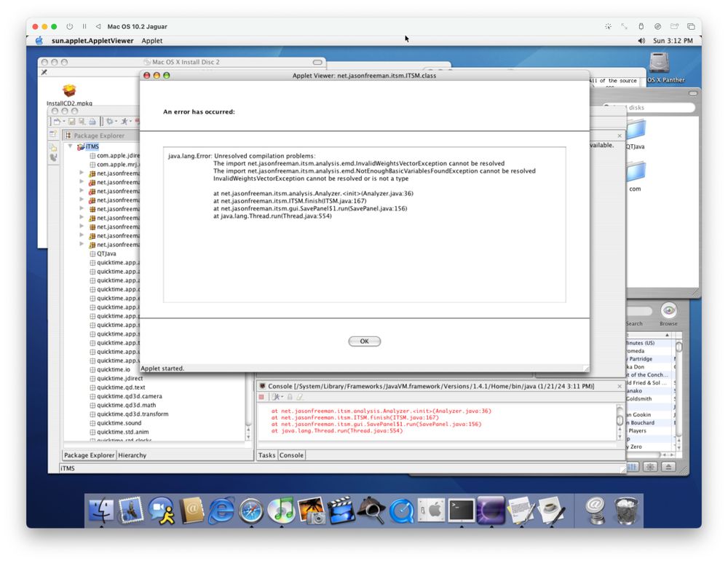Open the OS X Panther disk on desktop
This screenshot has width=728, height=563.
pos(660,63)
